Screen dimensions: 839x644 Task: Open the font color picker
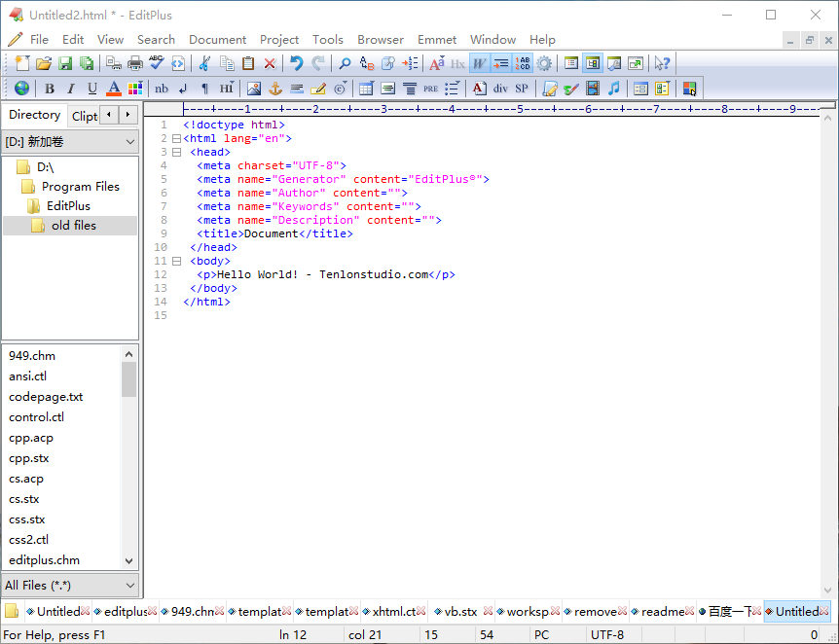click(x=114, y=89)
